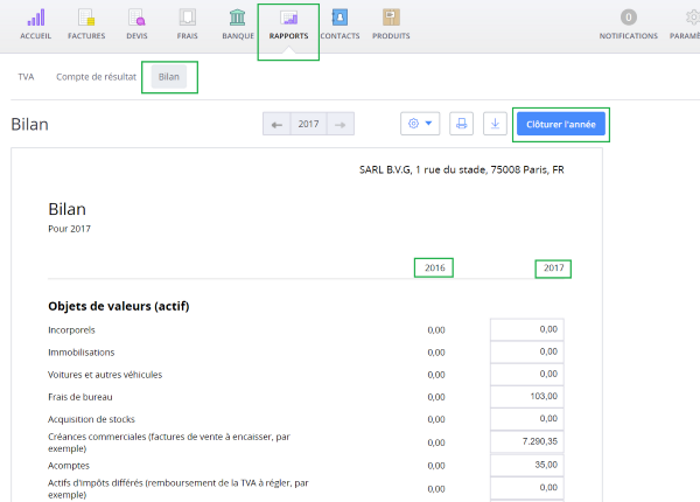
Task: Edit the Créances commerciales 2017 amount
Action: click(x=527, y=441)
